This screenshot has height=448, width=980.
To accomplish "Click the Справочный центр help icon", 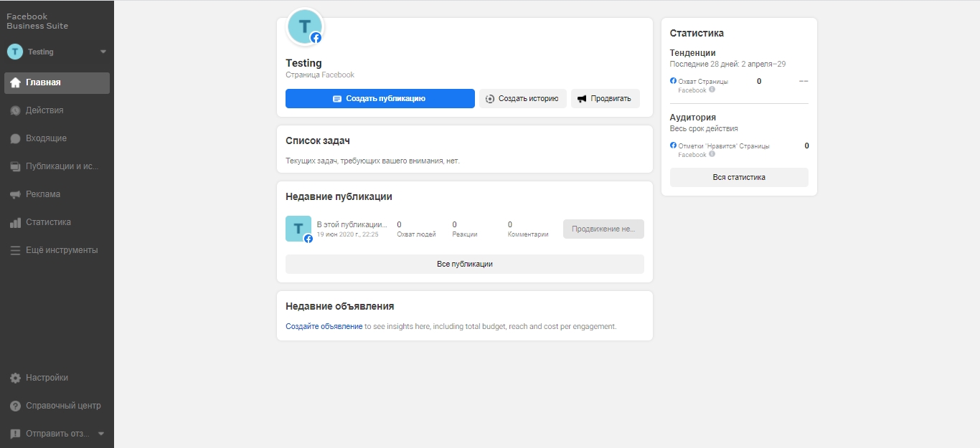I will pos(16,405).
